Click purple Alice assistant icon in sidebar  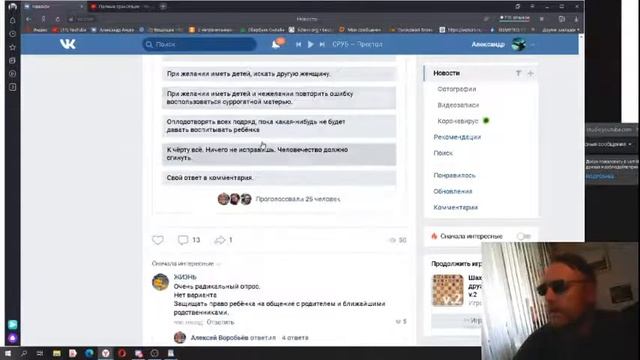click(13, 338)
